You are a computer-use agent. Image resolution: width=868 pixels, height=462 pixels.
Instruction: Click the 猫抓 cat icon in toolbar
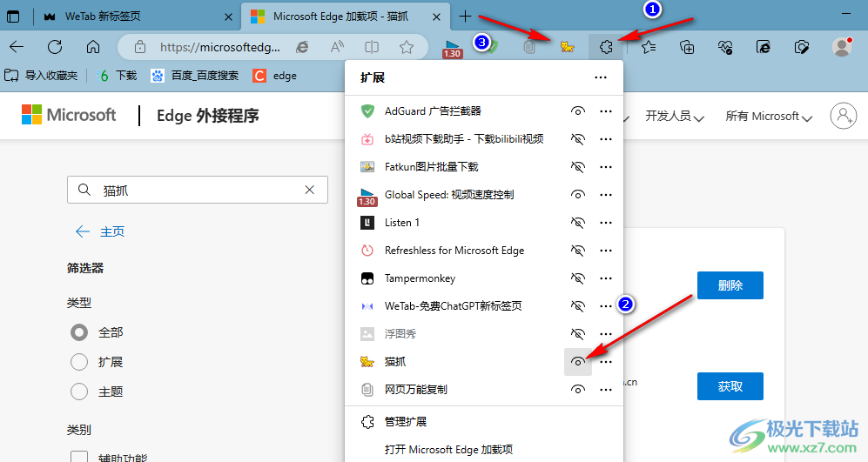pos(567,47)
